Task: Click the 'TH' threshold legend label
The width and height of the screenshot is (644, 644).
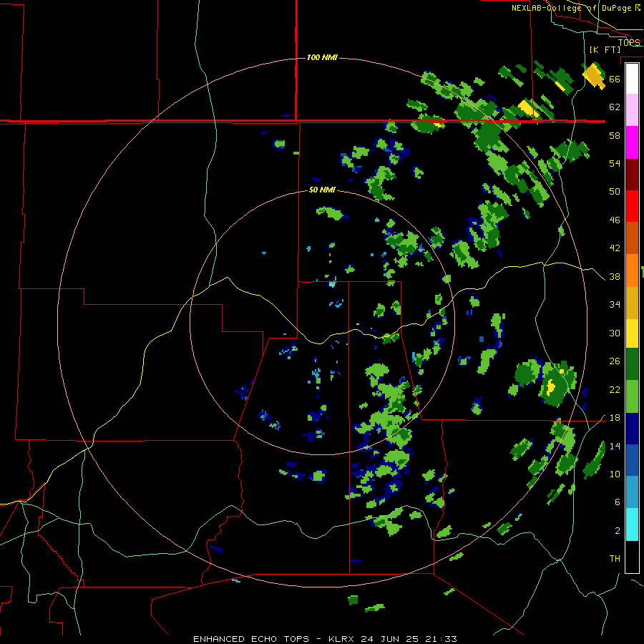Action: (x=615, y=559)
